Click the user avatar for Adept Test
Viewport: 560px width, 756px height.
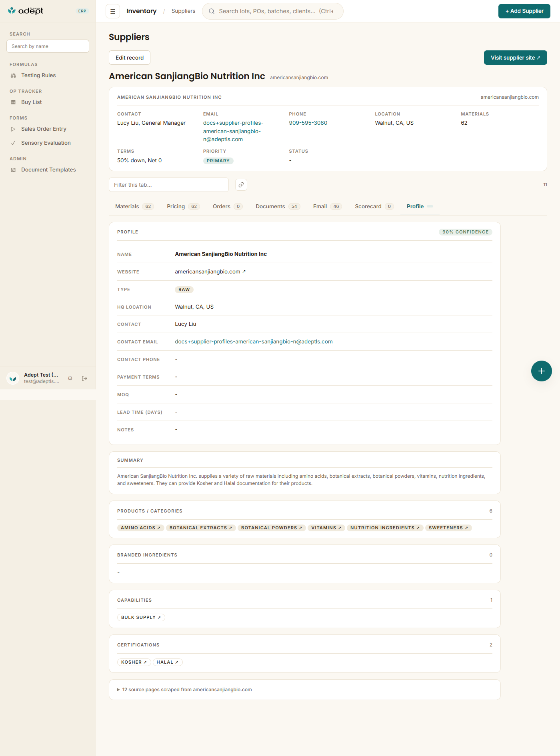tap(13, 378)
